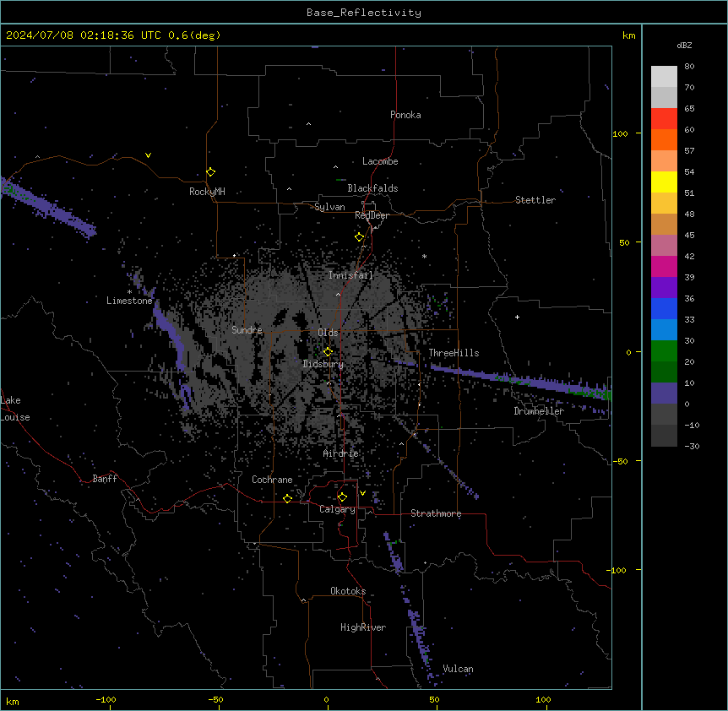Click the 50 tick on right axis

tap(624, 242)
